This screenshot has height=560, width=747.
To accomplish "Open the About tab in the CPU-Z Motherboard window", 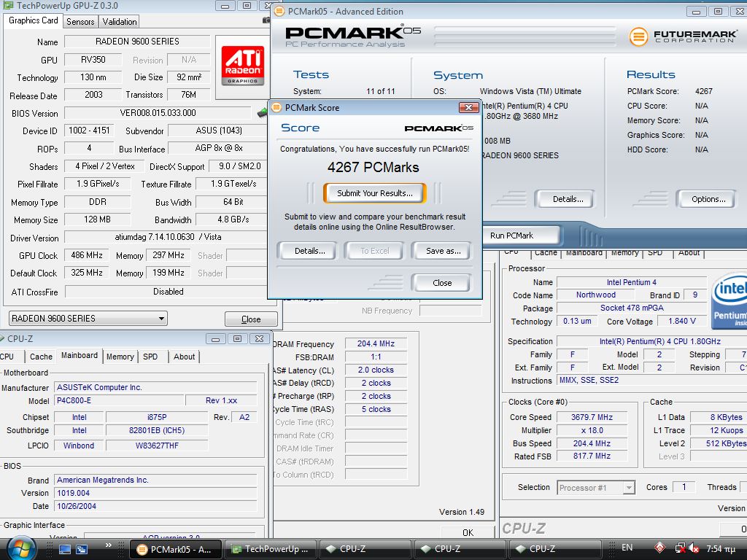I will pos(184,357).
